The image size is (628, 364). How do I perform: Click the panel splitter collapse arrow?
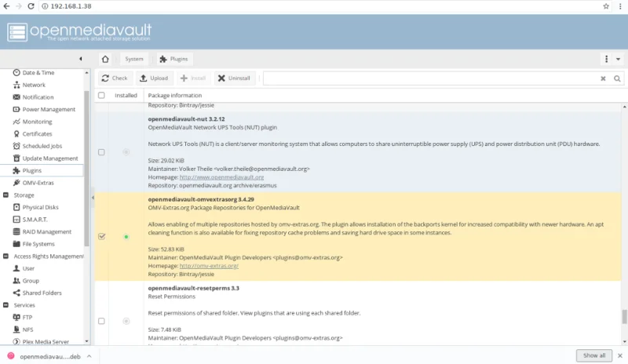pyautogui.click(x=93, y=198)
